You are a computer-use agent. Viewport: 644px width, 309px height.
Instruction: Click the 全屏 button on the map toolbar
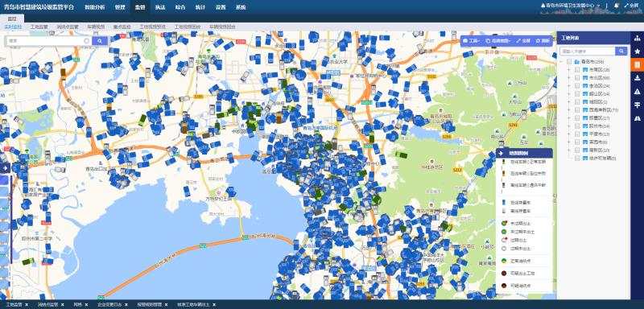tap(523, 41)
